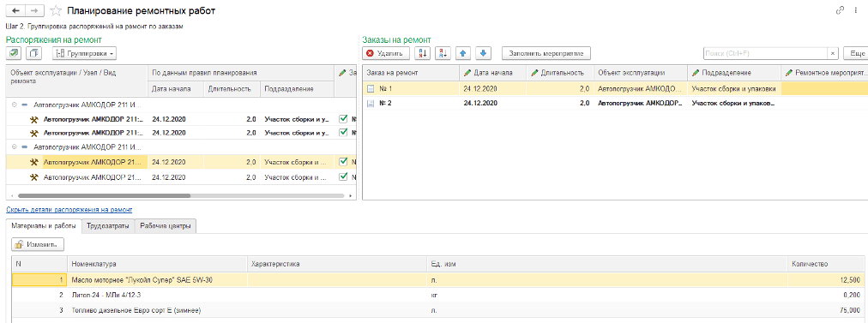
Task: Click the quantity value 75,000
Action: (850, 310)
